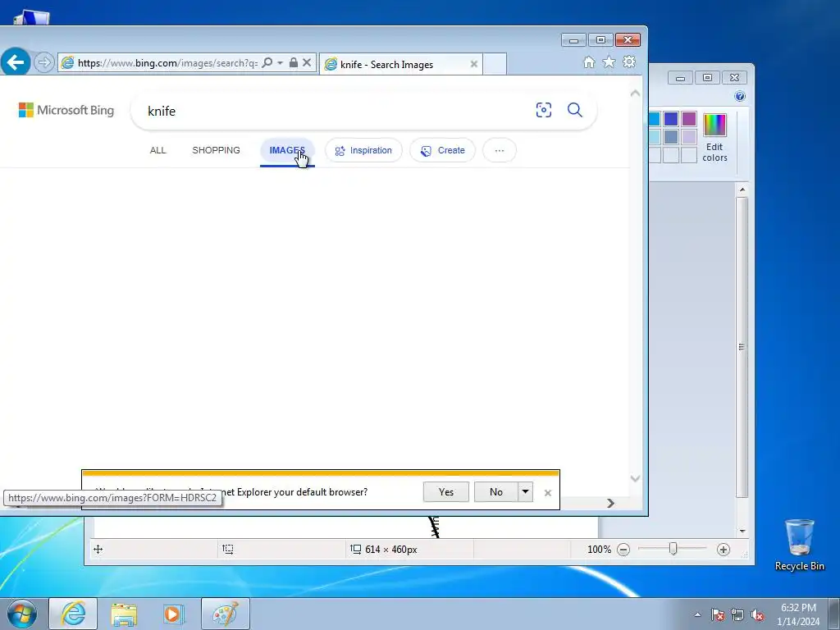Pick the blue-gray swatch in Paint

671,137
